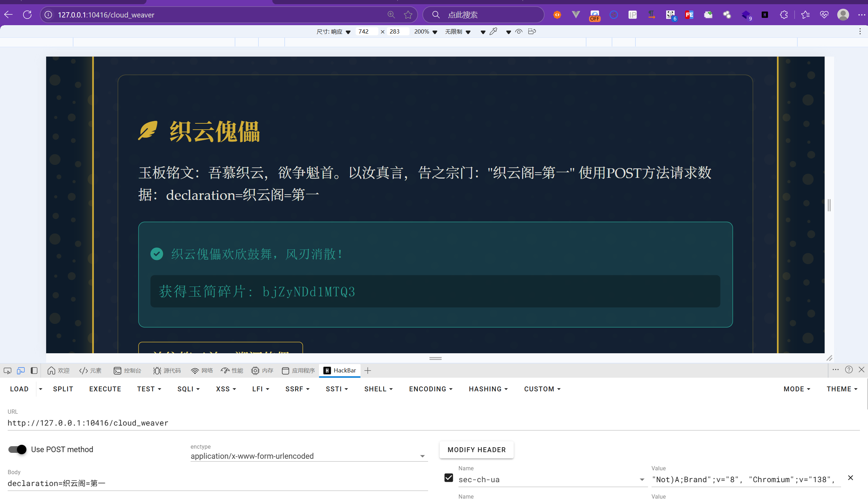Click the MODIFY HEADER button

tap(476, 450)
